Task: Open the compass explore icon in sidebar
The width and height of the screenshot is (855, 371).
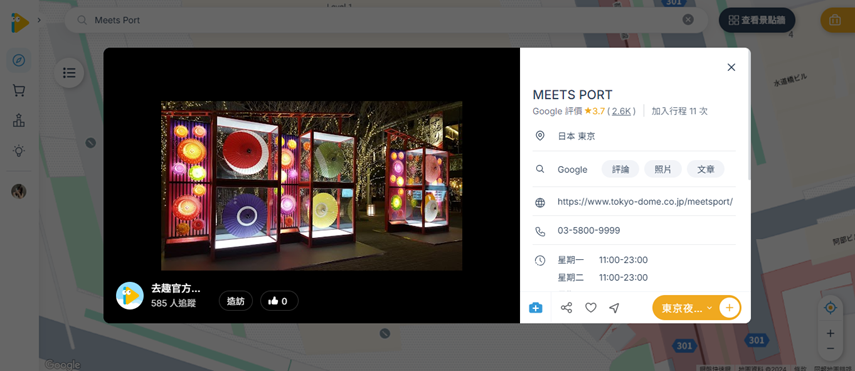Action: click(19, 60)
